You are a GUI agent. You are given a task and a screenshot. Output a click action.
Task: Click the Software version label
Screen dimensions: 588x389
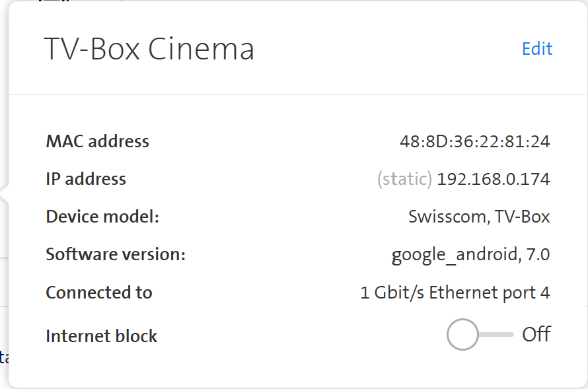(x=116, y=254)
